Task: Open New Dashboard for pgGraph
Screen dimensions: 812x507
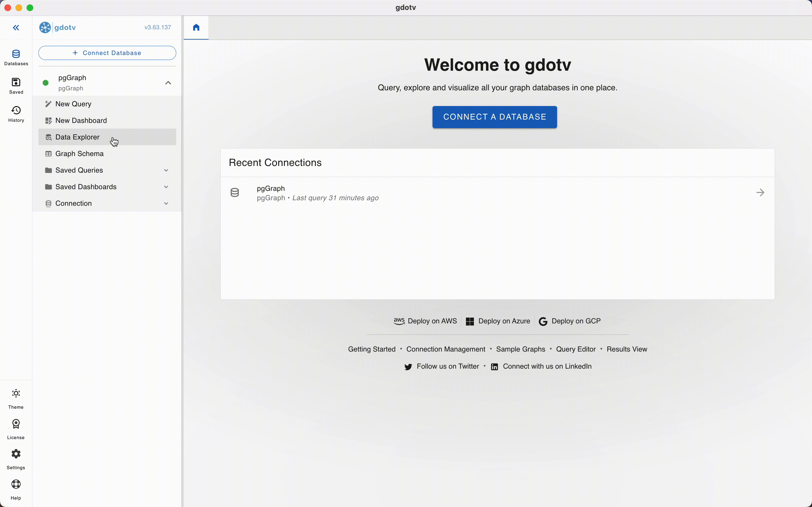Action: click(107, 121)
